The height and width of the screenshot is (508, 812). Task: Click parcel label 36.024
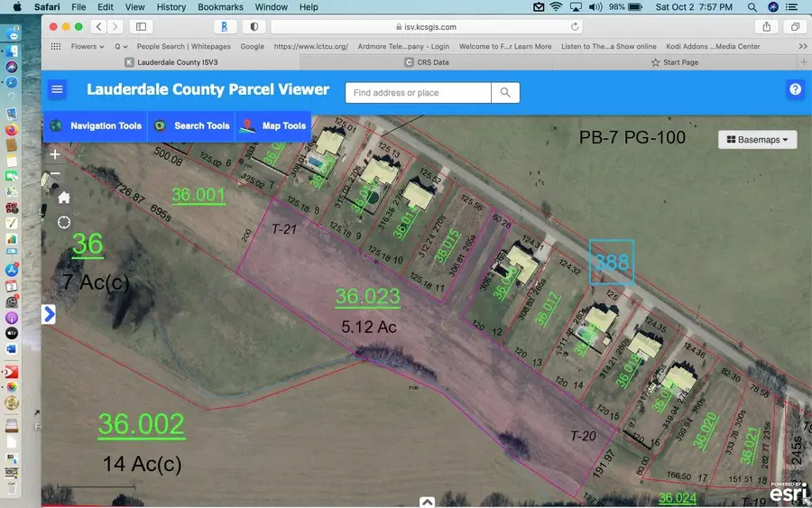pyautogui.click(x=678, y=498)
